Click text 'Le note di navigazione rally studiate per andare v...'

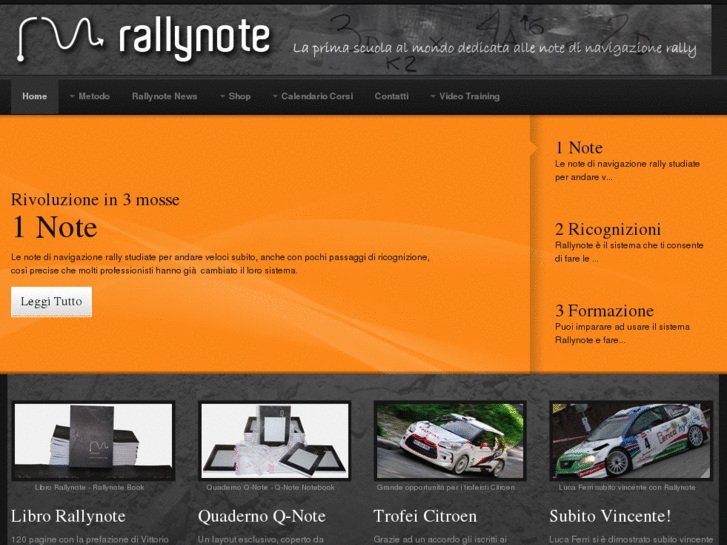[627, 170]
